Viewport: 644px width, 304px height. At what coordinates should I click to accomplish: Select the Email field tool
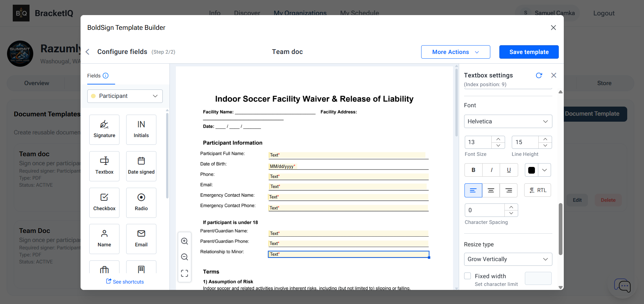coord(141,239)
